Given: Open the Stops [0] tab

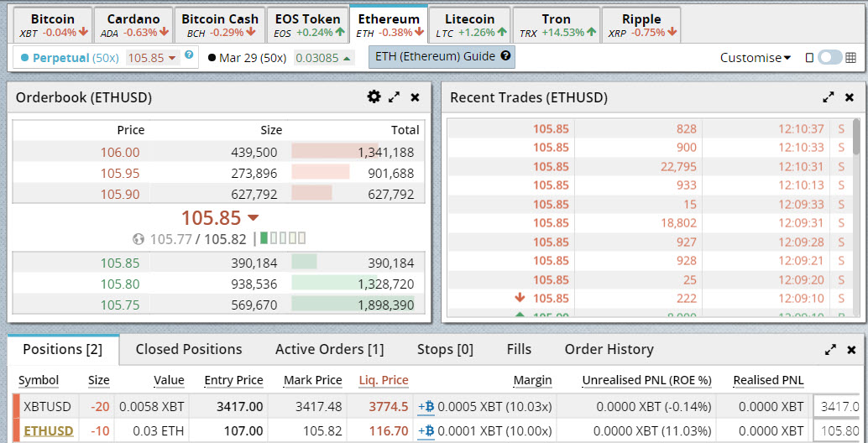Looking at the screenshot, I should pos(445,350).
